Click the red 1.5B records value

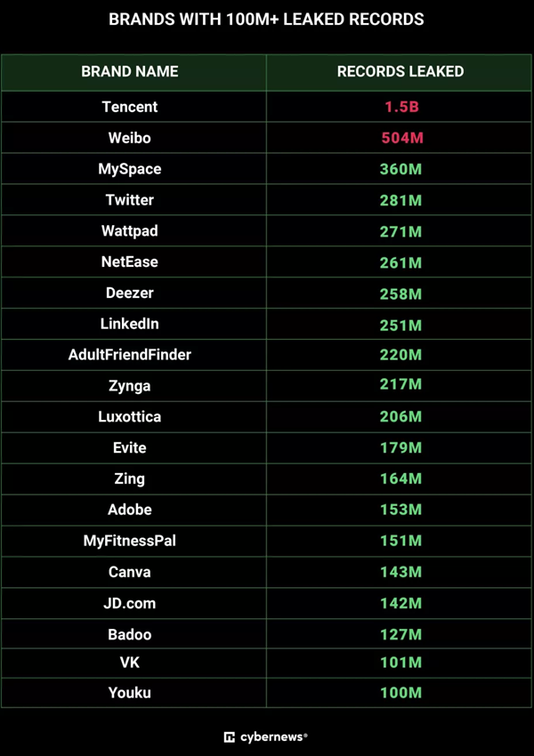401,107
